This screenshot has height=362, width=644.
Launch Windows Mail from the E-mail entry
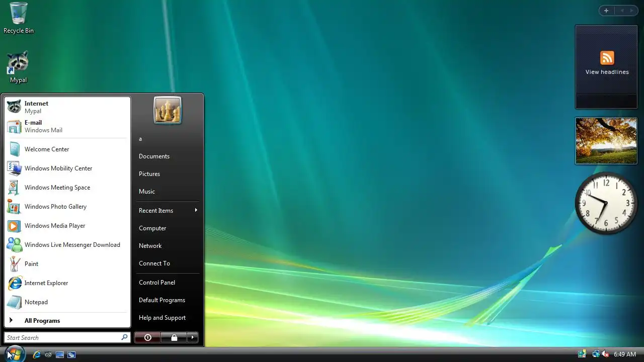coord(67,126)
